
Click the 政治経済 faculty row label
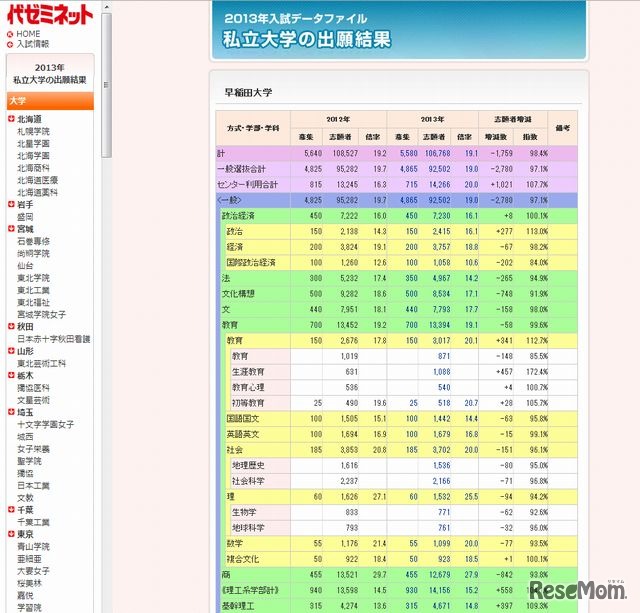point(238,215)
